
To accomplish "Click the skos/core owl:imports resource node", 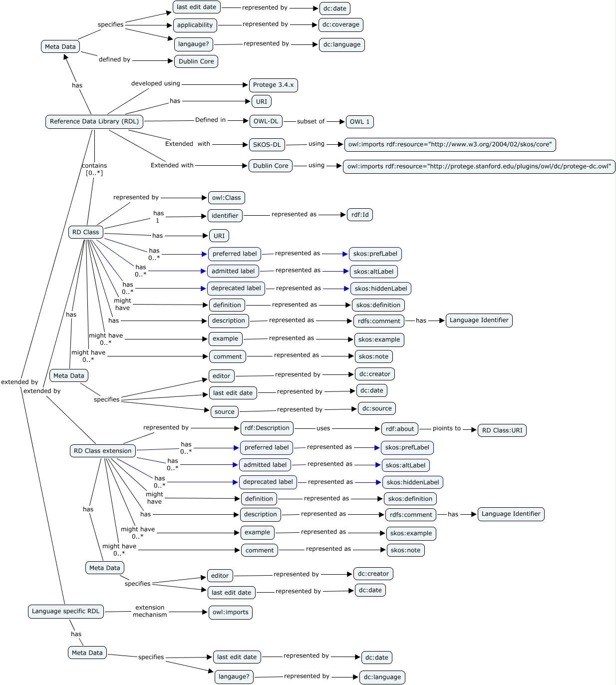I will tap(450, 145).
